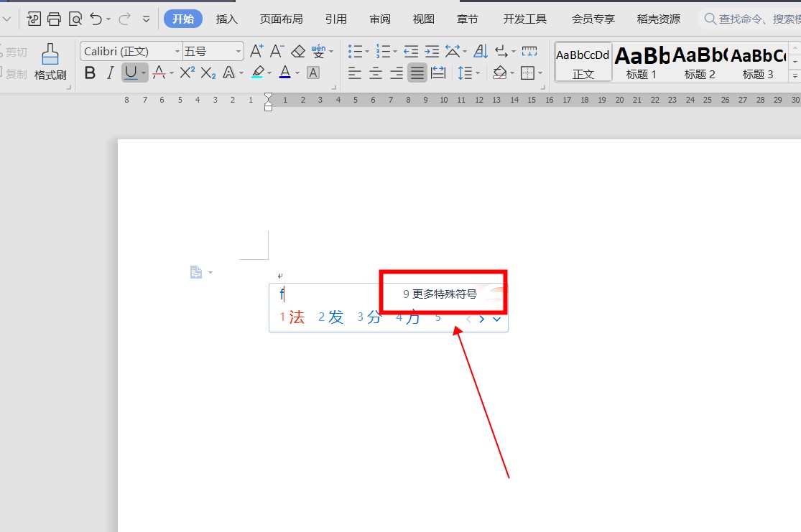Click 9 更多特殊符号 in the IME popup
The image size is (801, 532).
coord(440,294)
